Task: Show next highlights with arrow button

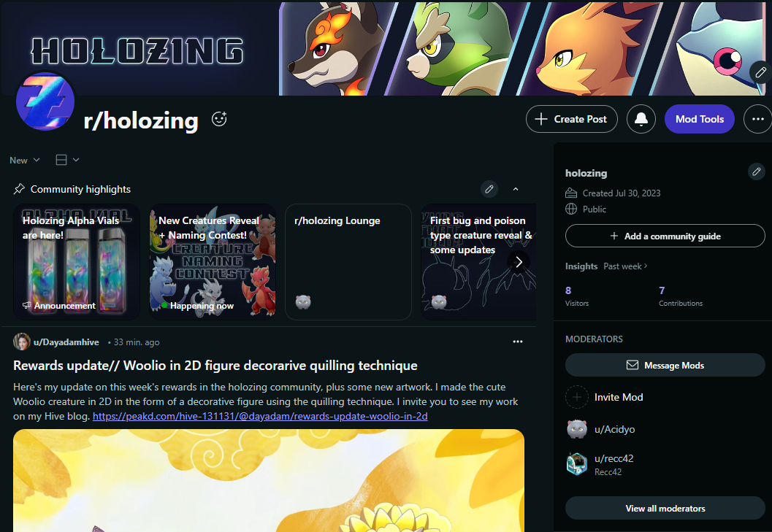Action: [519, 262]
